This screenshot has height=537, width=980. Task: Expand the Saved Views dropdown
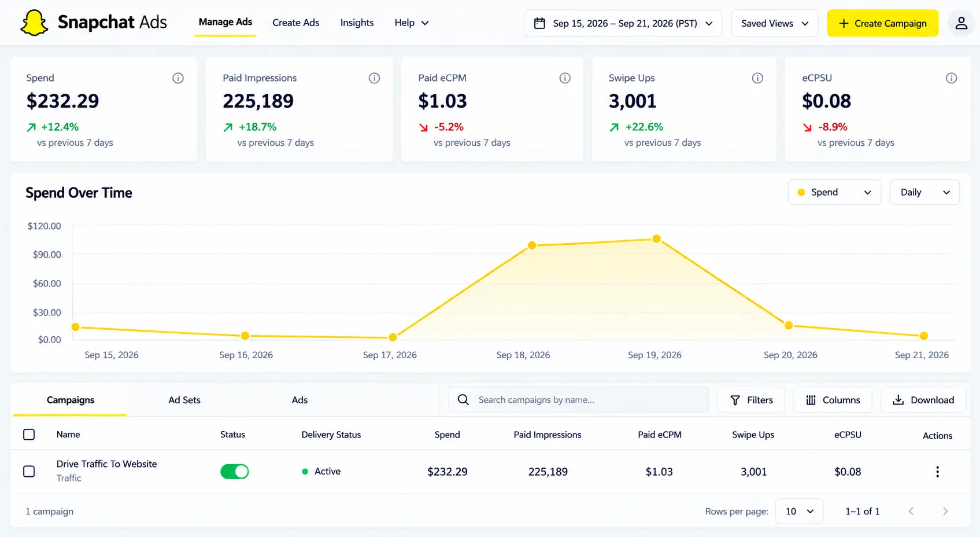[x=775, y=23]
